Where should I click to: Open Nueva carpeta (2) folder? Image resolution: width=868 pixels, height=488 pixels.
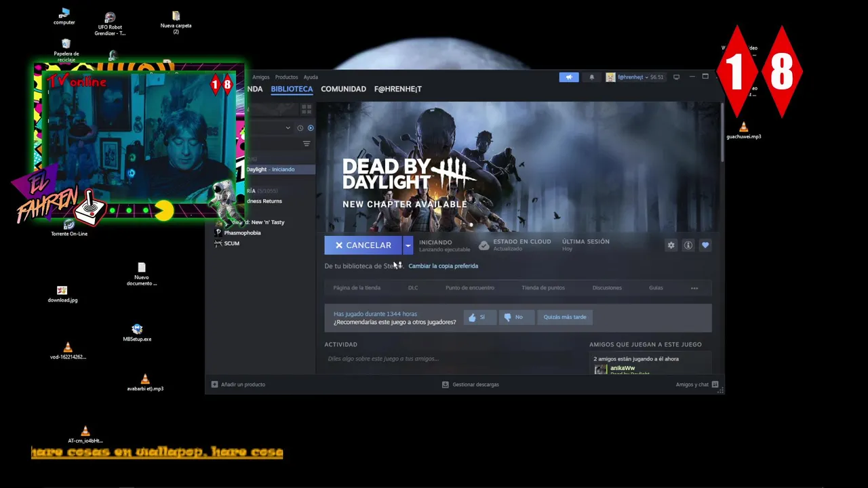(176, 22)
